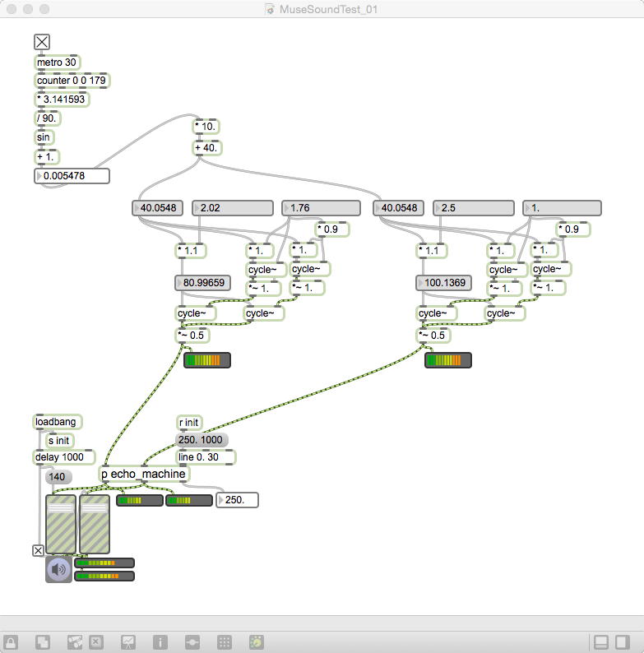Toggle the bottom sidebar panel icon

click(600, 641)
